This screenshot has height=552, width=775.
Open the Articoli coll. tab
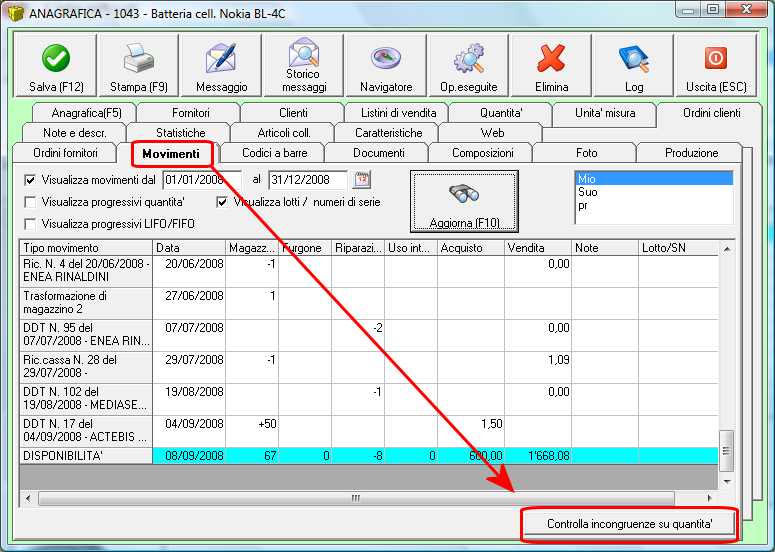284,132
